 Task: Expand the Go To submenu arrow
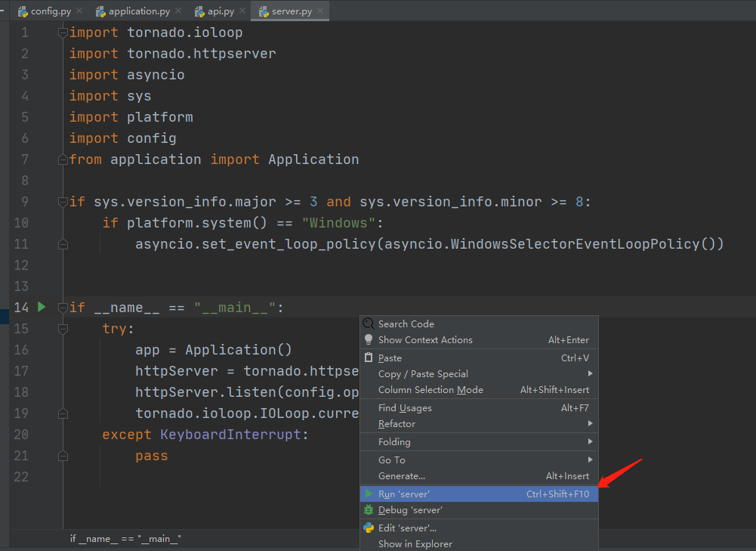(590, 460)
